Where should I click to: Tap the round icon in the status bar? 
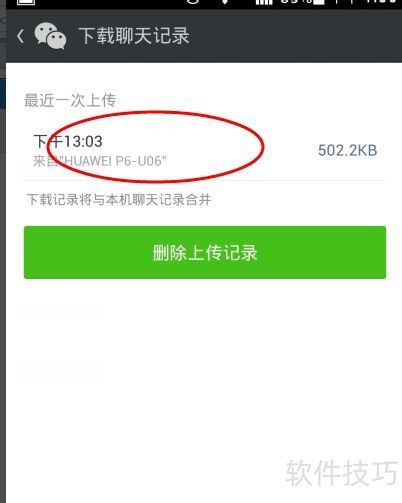[x=193, y=2]
